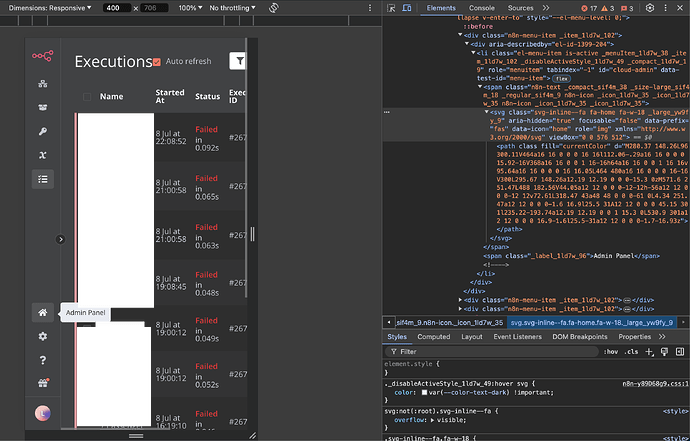
Task: Click the issues count flag icon
Action: [x=627, y=8]
